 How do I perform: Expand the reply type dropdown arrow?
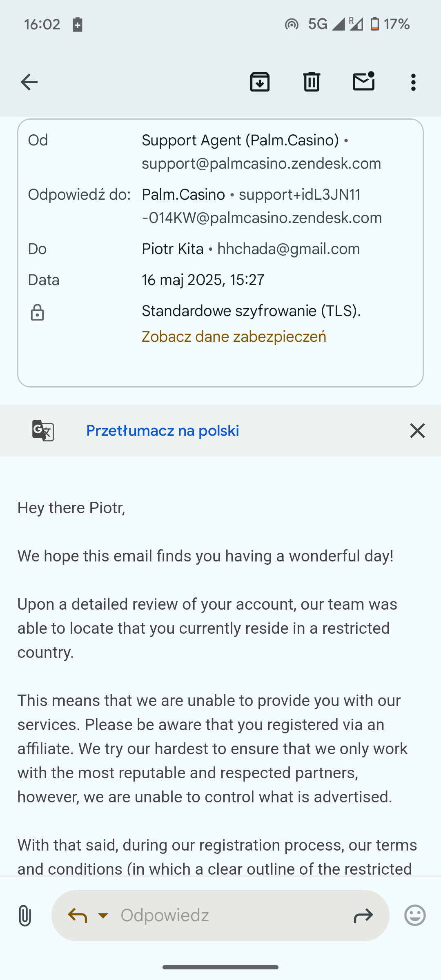click(103, 915)
